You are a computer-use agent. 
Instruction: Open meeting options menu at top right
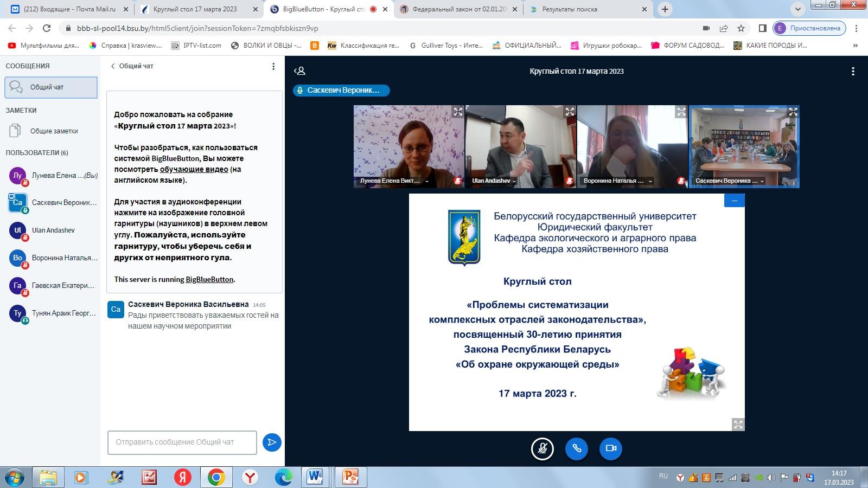click(853, 71)
